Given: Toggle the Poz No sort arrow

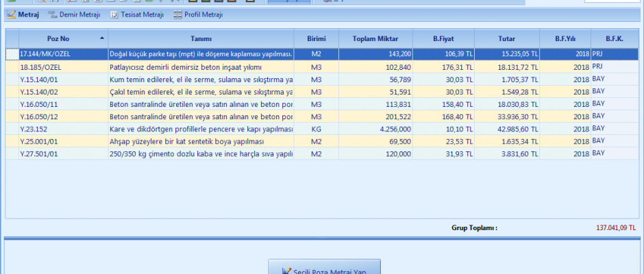Looking at the screenshot, I should coord(102,38).
